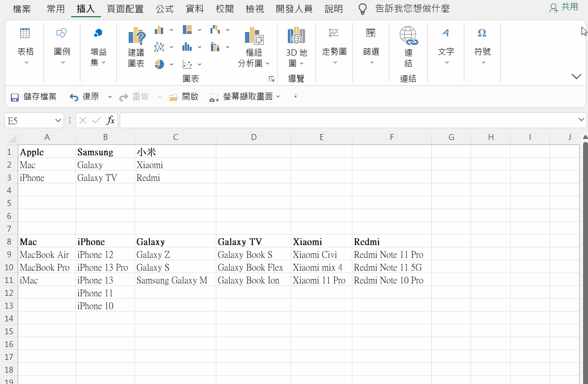
Task: Open the undo history dropdown arrow
Action: click(110, 97)
